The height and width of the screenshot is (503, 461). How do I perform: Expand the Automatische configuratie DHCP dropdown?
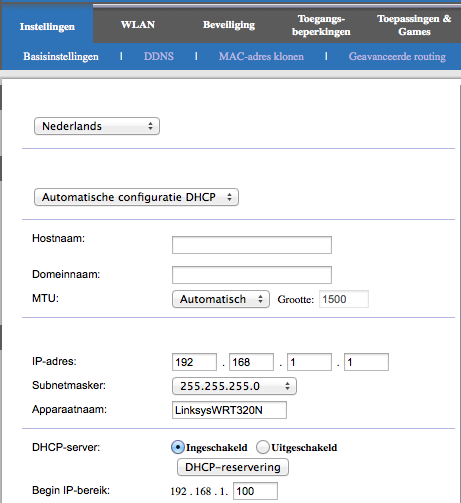point(136,197)
